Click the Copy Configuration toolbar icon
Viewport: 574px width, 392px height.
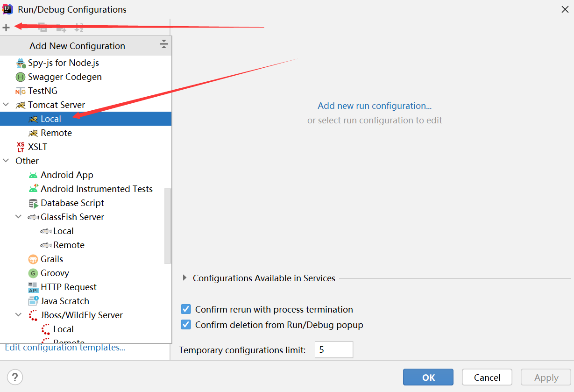(43, 28)
